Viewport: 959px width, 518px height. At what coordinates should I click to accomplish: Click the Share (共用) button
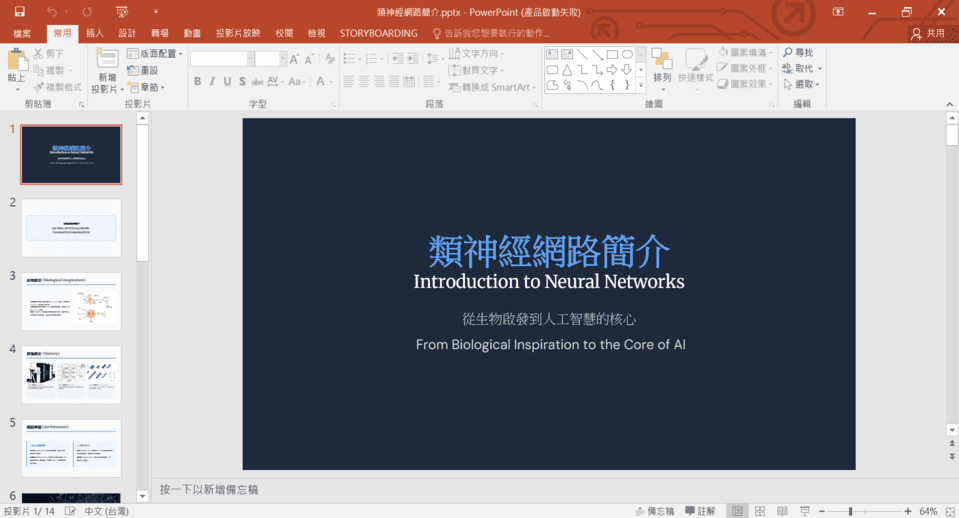tap(928, 33)
